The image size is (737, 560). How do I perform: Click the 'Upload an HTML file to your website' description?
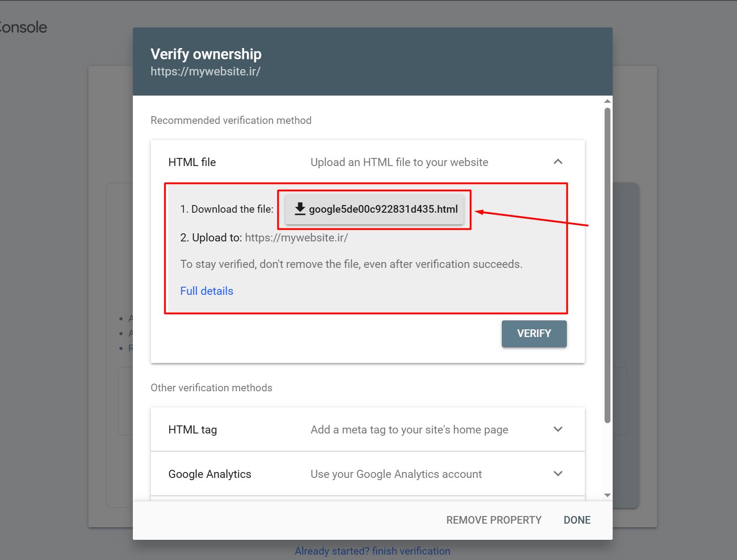(x=399, y=162)
